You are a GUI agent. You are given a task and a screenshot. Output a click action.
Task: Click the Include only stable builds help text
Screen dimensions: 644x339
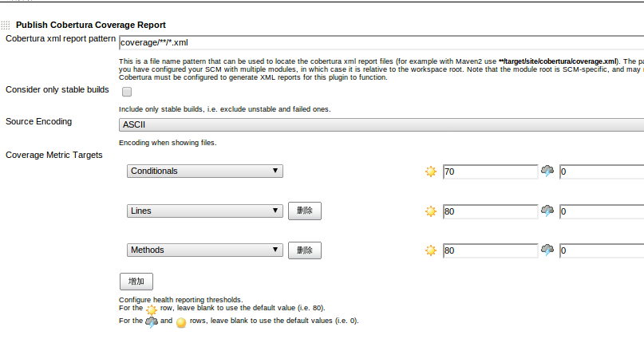tap(225, 109)
